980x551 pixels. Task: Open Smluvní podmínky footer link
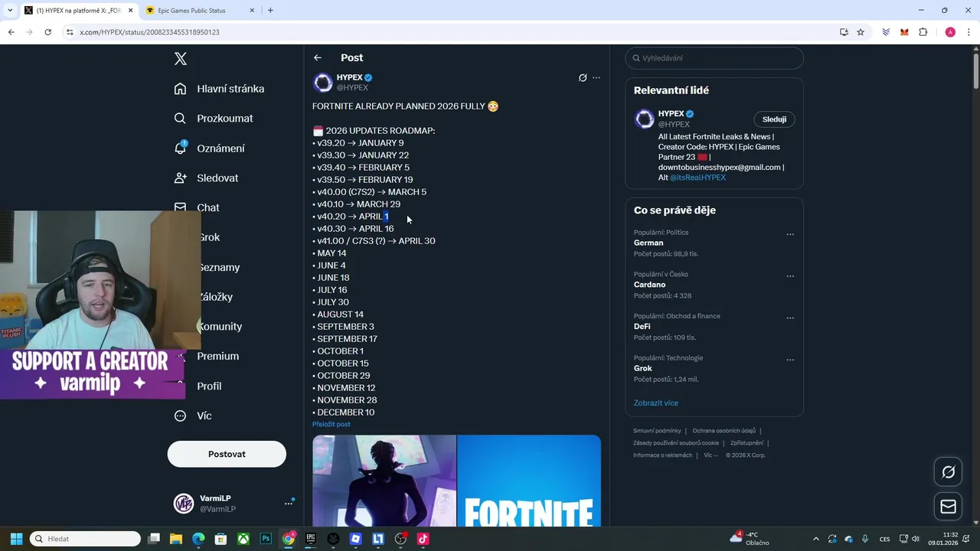click(x=657, y=431)
